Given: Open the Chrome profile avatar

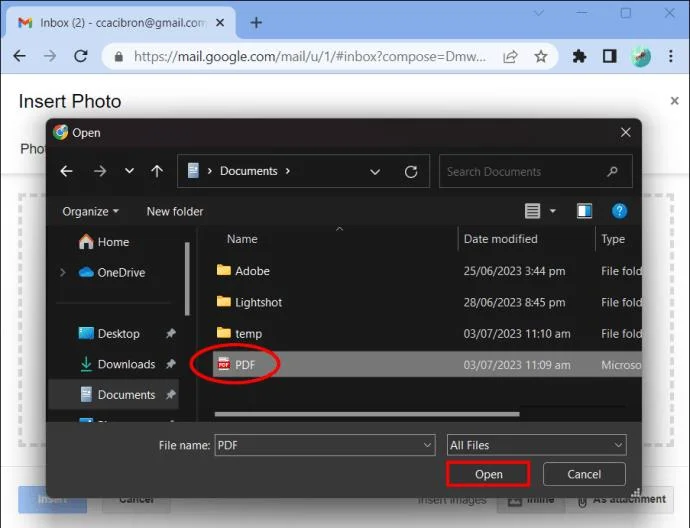Looking at the screenshot, I should (x=640, y=56).
